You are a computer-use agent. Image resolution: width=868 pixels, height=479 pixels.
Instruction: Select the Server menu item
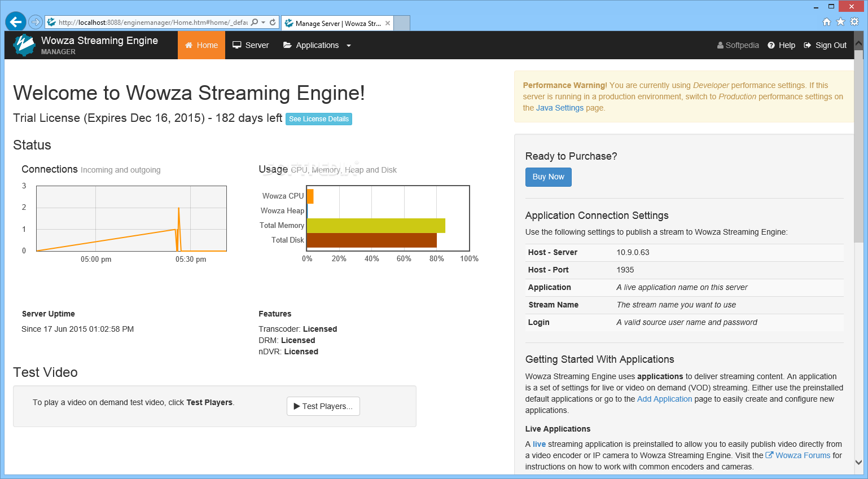tap(256, 45)
